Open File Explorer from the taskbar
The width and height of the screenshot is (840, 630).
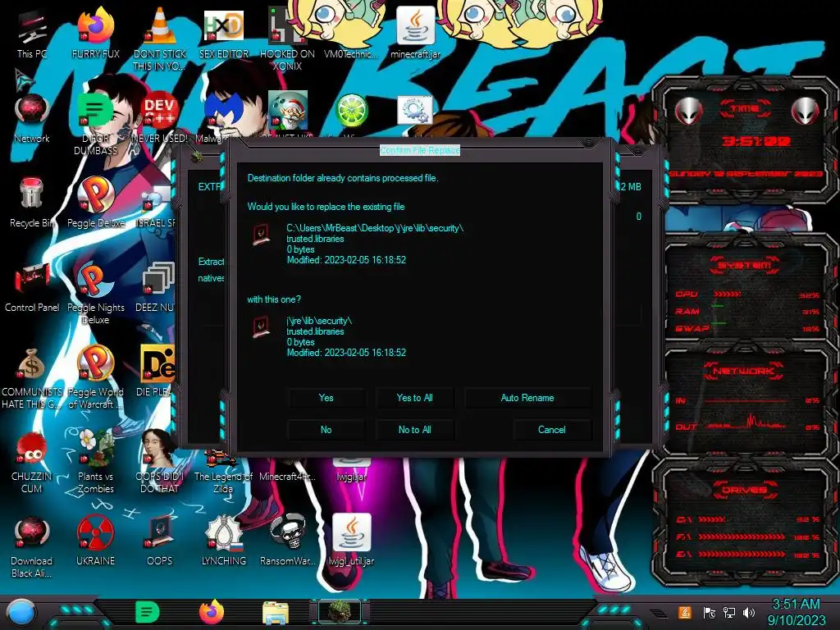276,613
